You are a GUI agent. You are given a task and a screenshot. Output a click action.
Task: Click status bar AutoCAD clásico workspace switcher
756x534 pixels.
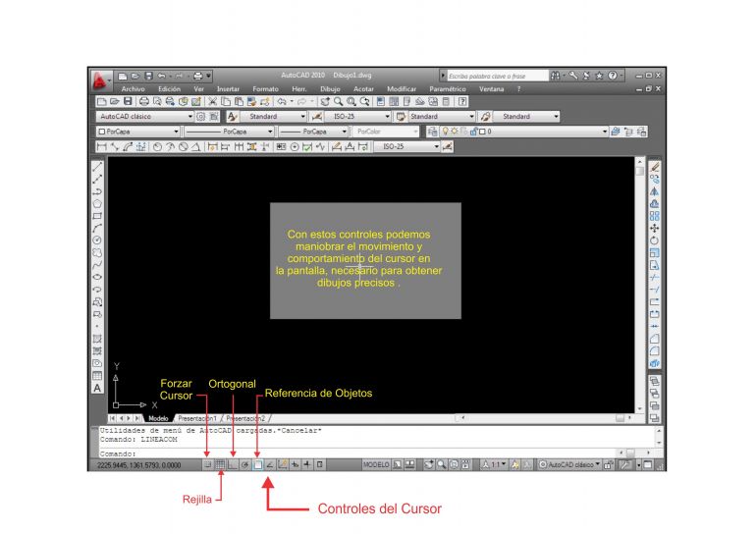pos(570,465)
